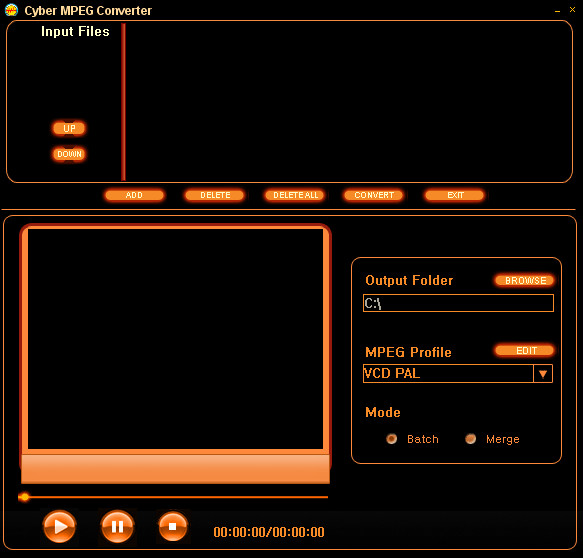The image size is (583, 558).
Task: Close the Cyber MPEG Converter window
Action: (x=572, y=10)
